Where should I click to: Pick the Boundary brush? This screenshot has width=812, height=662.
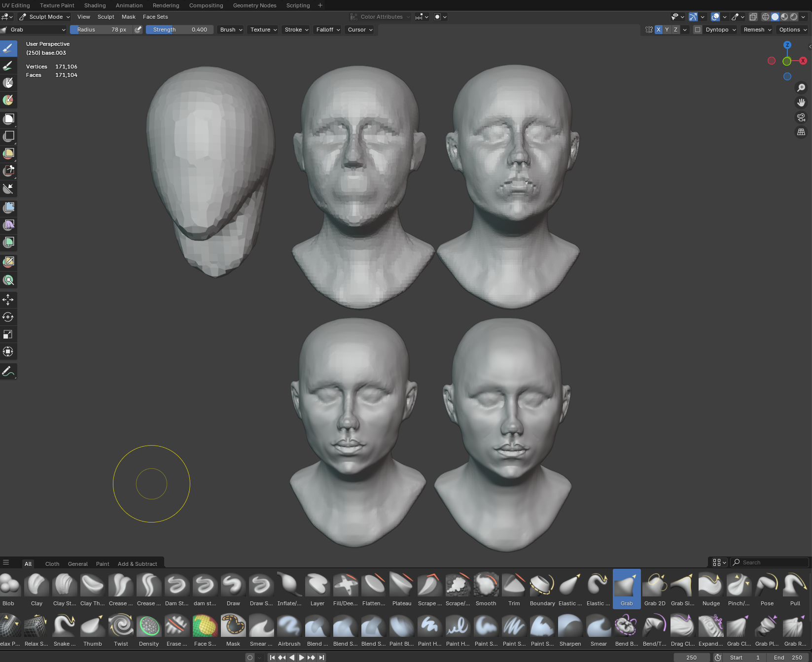click(x=542, y=589)
